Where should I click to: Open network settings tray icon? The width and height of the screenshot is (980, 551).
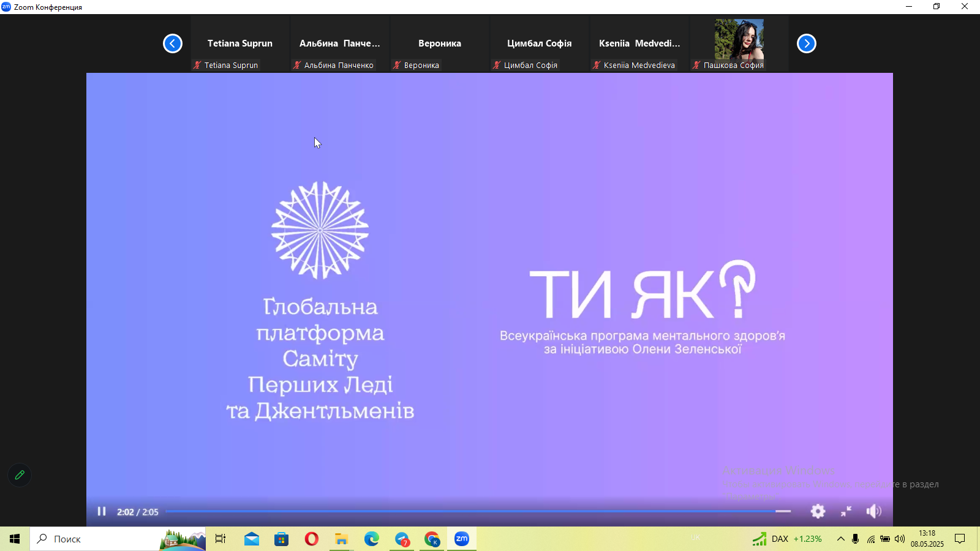[x=870, y=539]
